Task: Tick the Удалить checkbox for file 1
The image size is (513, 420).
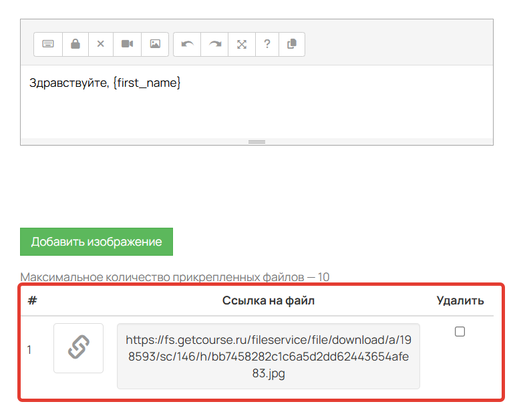Action: point(460,332)
